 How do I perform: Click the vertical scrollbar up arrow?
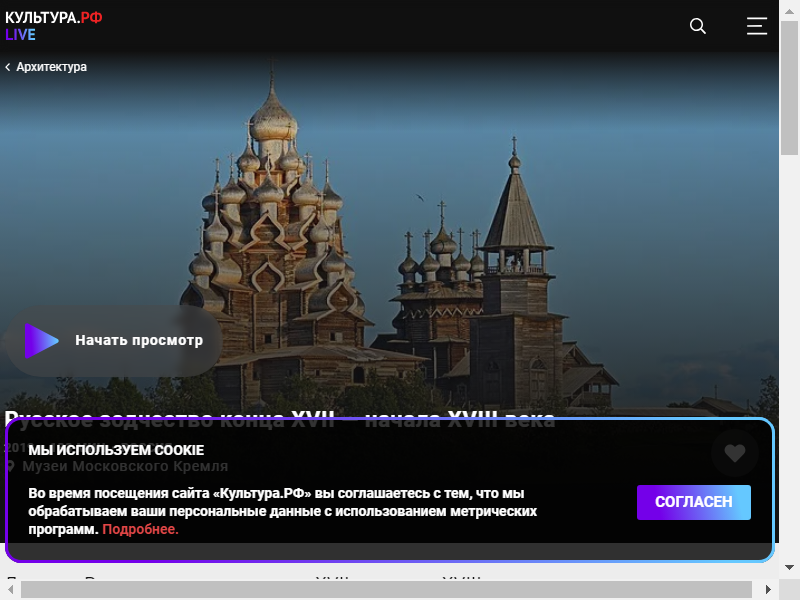pyautogui.click(x=789, y=11)
